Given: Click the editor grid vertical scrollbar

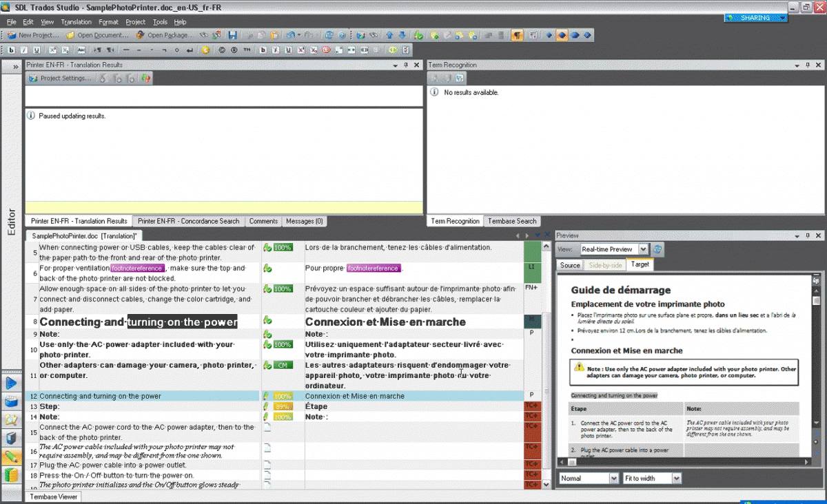Looking at the screenshot, I should pos(547,365).
